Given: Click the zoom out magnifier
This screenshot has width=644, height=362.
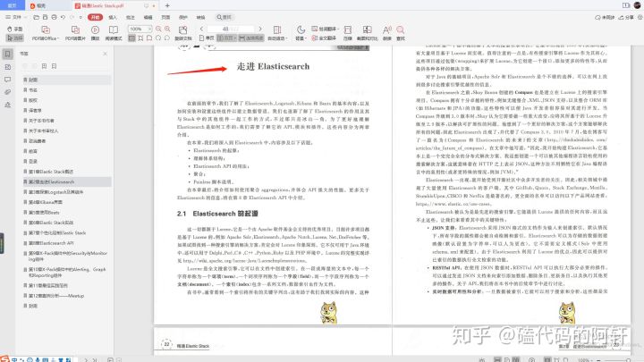Looking at the screenshot, I should pos(158,29).
